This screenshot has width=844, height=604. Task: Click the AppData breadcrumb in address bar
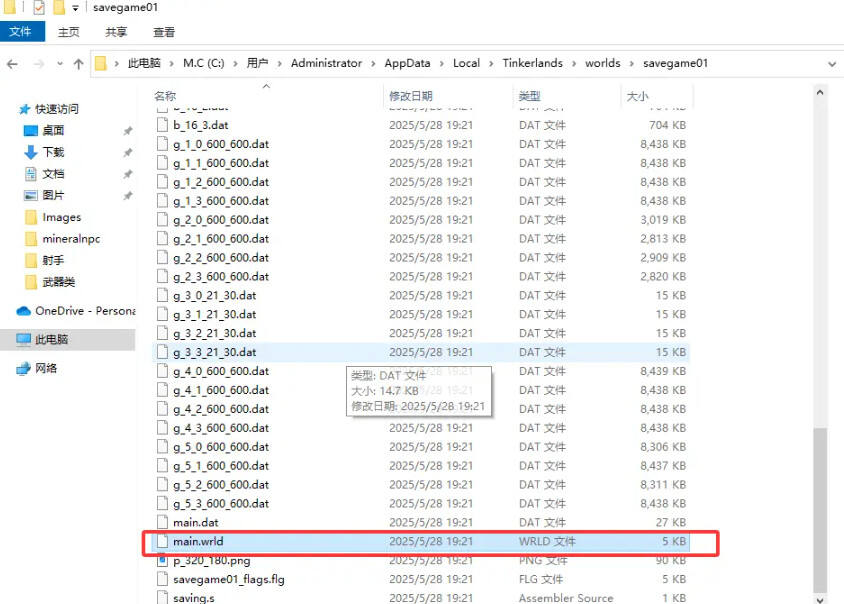pyautogui.click(x=407, y=63)
